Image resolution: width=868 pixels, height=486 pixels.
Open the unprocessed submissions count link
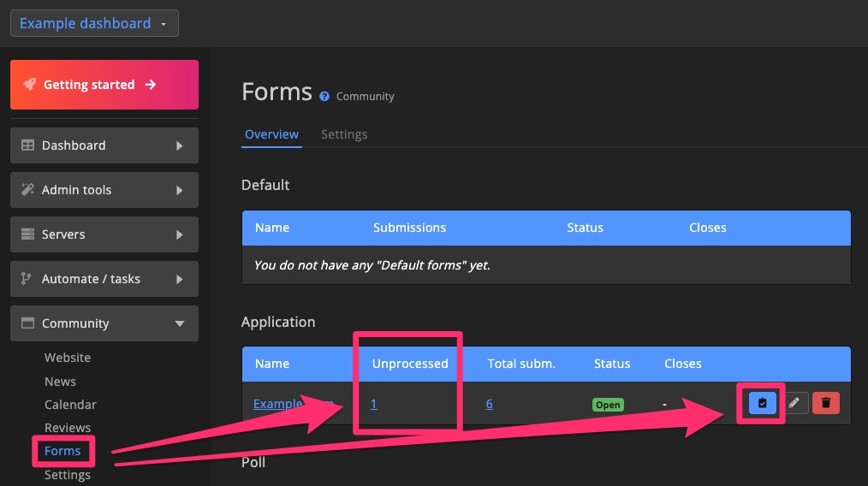pos(374,404)
